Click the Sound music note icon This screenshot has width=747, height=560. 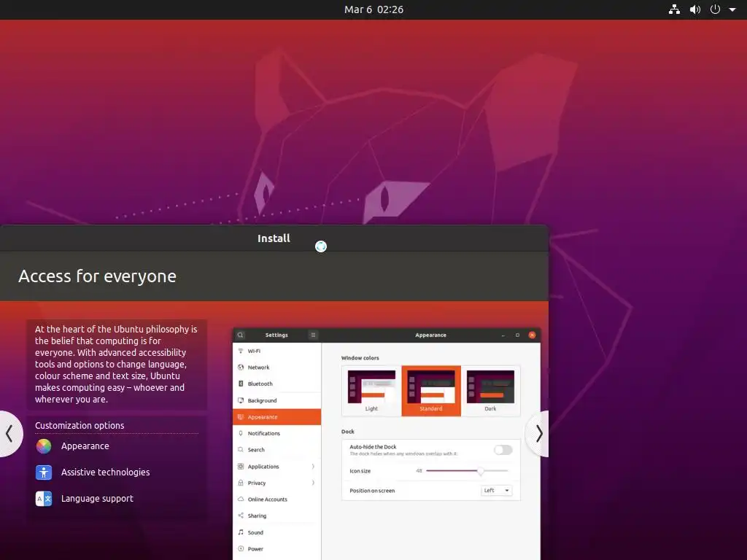241,532
